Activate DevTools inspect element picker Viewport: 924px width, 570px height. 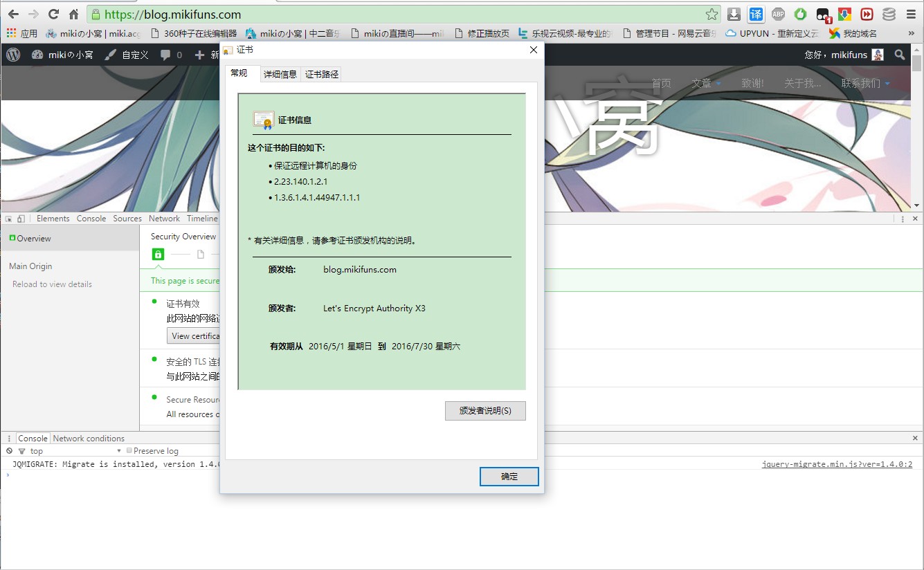8,219
